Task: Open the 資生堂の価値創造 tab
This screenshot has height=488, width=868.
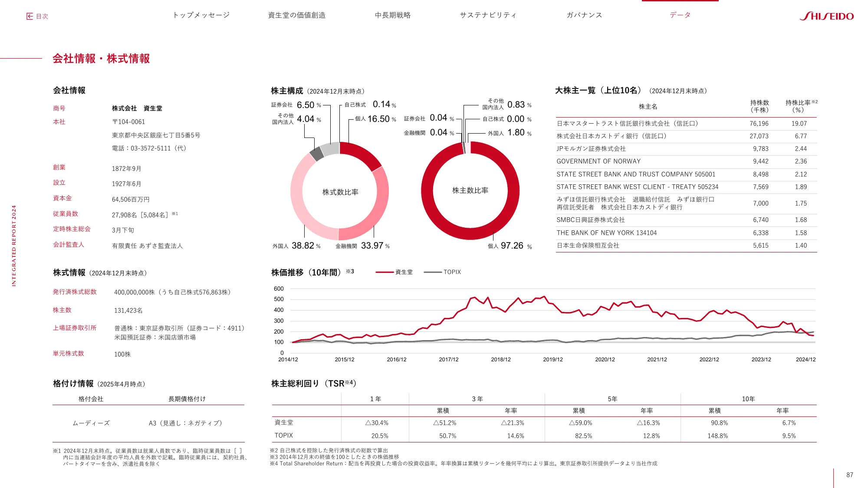Action: (x=297, y=15)
